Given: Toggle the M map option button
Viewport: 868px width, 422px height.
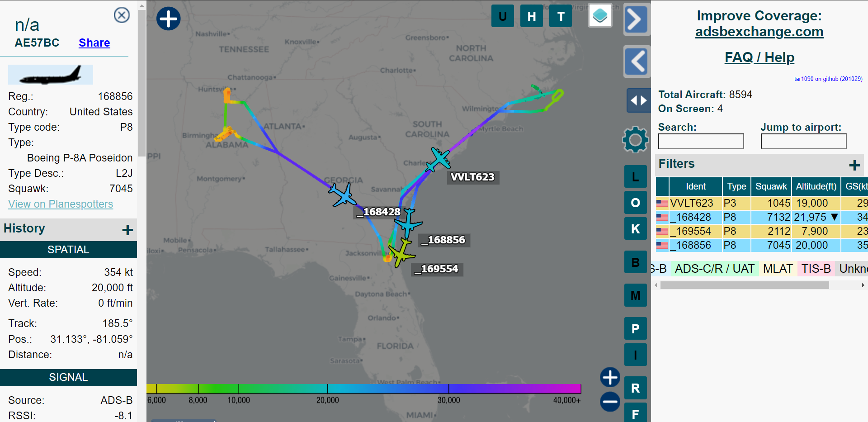Looking at the screenshot, I should click(635, 295).
